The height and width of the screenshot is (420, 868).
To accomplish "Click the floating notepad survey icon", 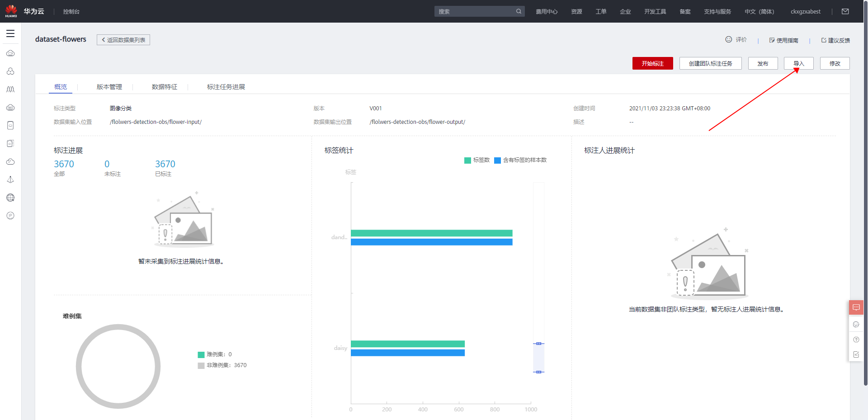I will 856,354.
